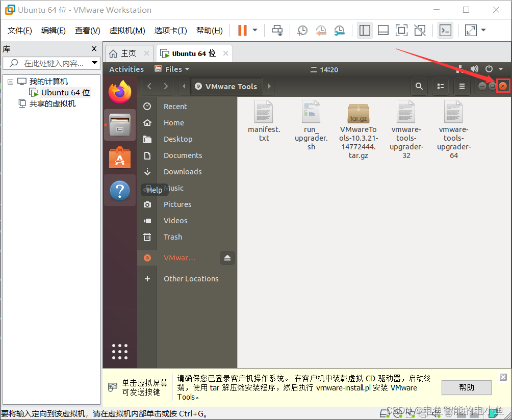Viewport: 512px width, 420px height.
Task: Open Other Locations in the sidebar
Action: pos(187,279)
